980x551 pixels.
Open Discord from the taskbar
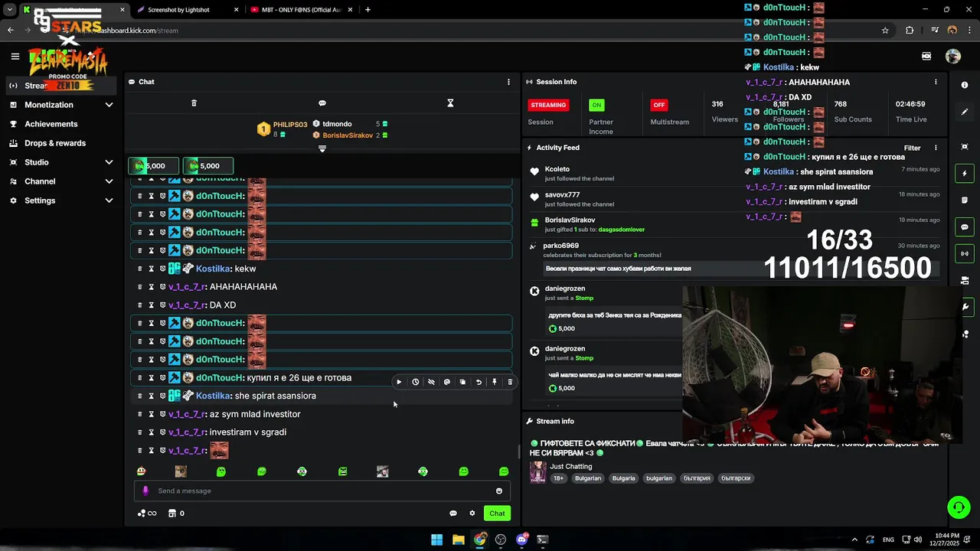(x=522, y=540)
